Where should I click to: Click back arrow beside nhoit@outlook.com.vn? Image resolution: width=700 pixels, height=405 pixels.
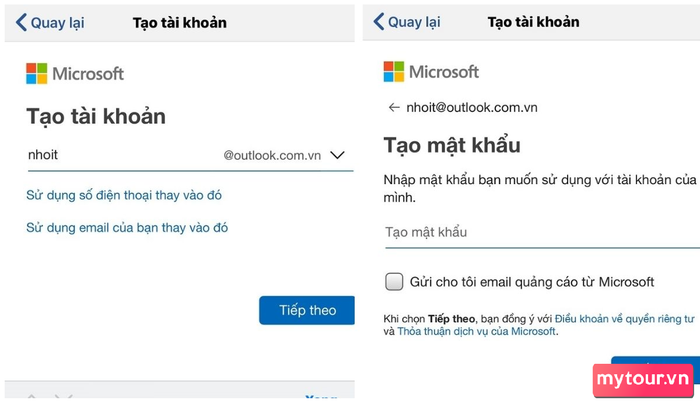(x=394, y=107)
